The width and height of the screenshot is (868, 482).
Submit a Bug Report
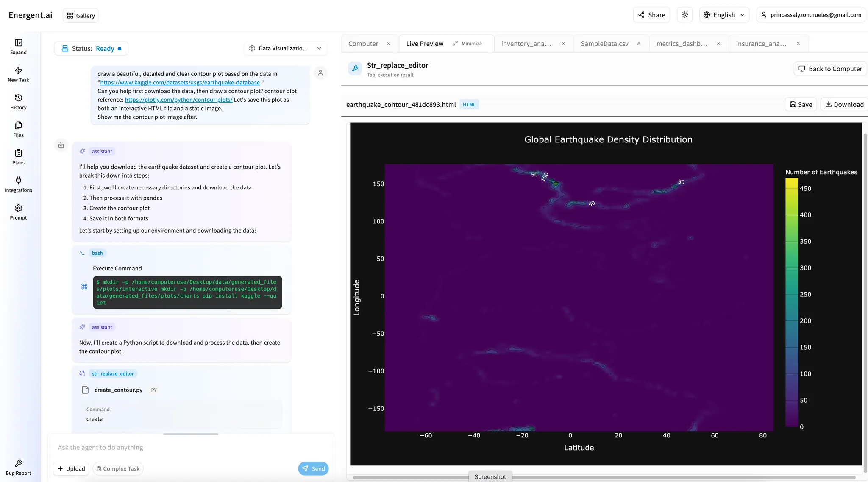(x=18, y=466)
